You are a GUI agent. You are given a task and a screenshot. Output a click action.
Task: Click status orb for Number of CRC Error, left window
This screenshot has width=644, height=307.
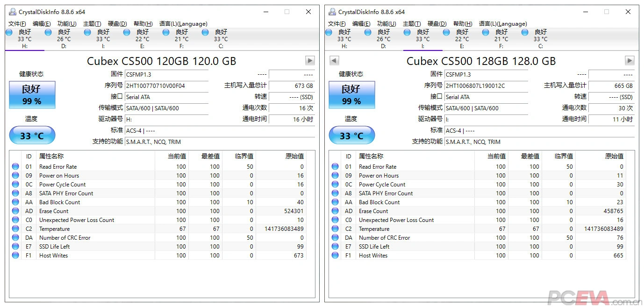point(15,237)
